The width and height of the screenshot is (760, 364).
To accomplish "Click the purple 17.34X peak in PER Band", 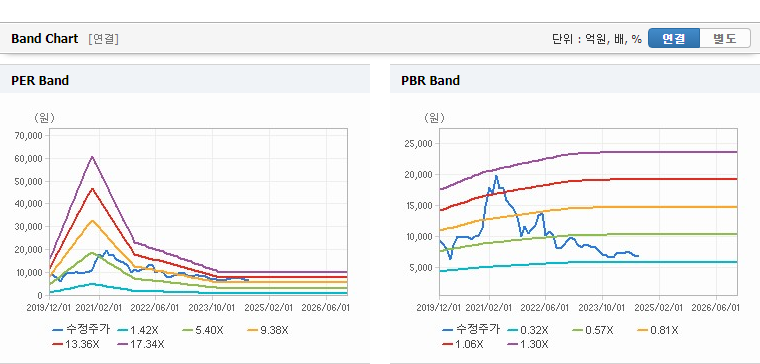I will [x=92, y=157].
